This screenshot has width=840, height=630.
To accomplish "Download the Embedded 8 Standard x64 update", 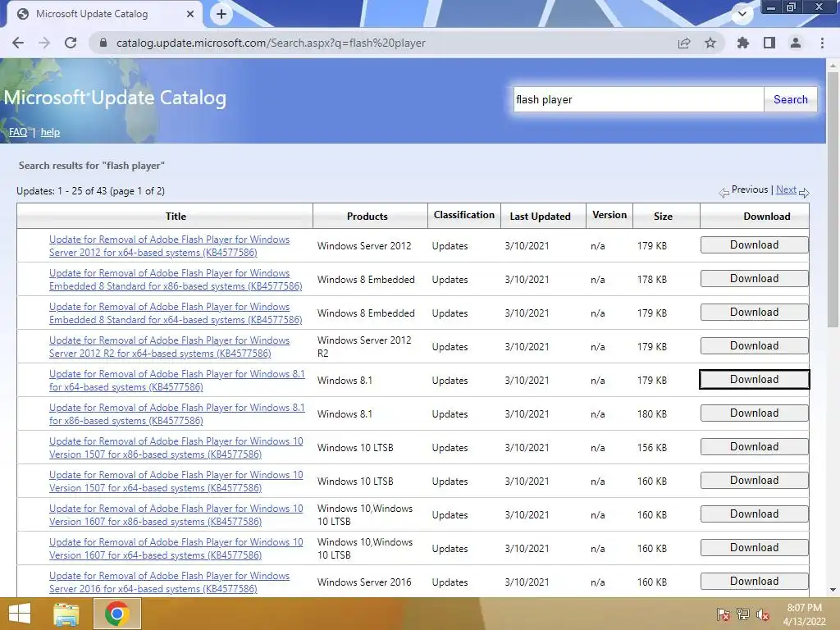I will pos(755,313).
